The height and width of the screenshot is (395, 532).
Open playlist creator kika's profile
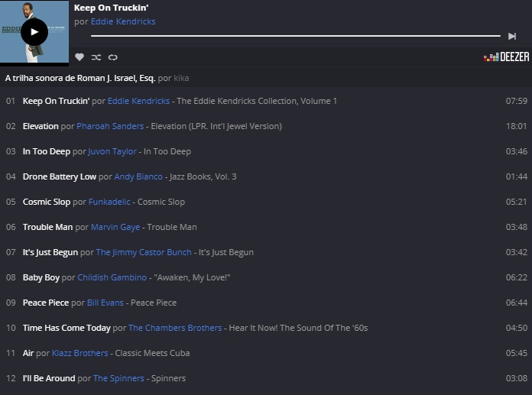pos(181,78)
